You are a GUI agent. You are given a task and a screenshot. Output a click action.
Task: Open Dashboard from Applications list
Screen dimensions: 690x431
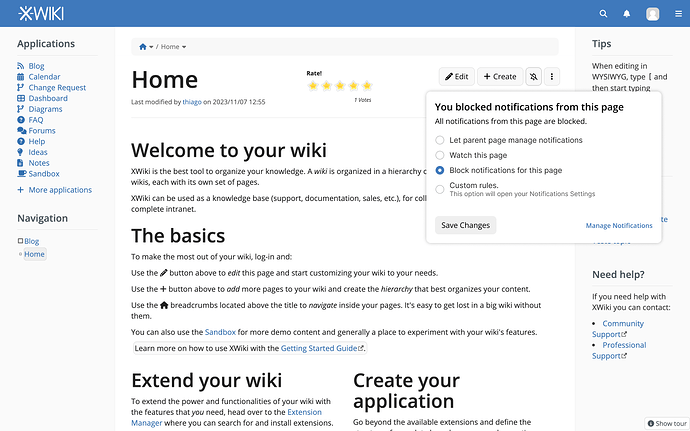[48, 99]
